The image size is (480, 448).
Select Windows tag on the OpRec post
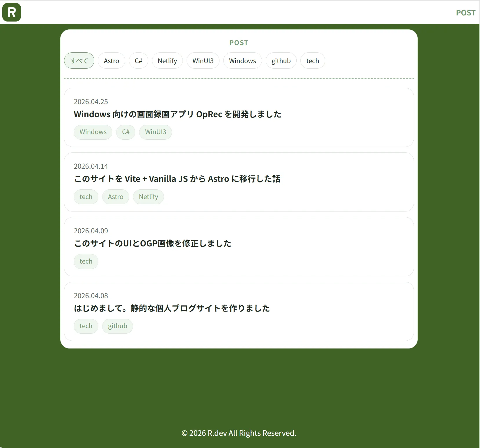pyautogui.click(x=93, y=132)
